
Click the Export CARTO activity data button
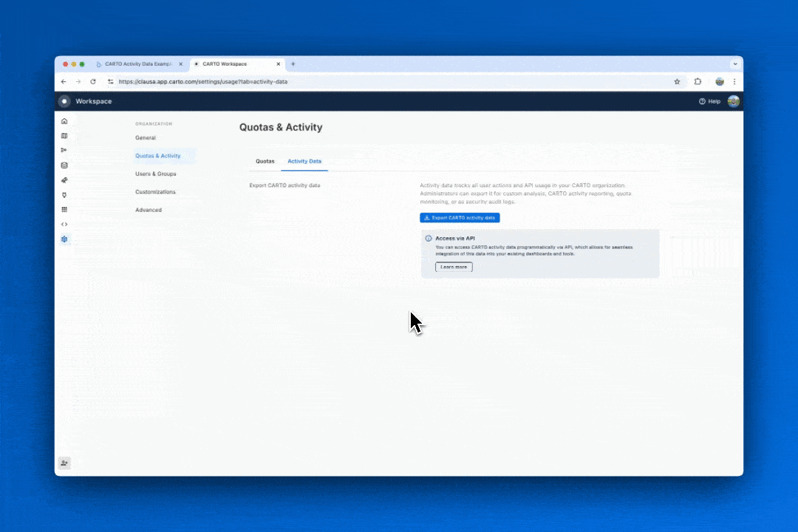tap(460, 218)
